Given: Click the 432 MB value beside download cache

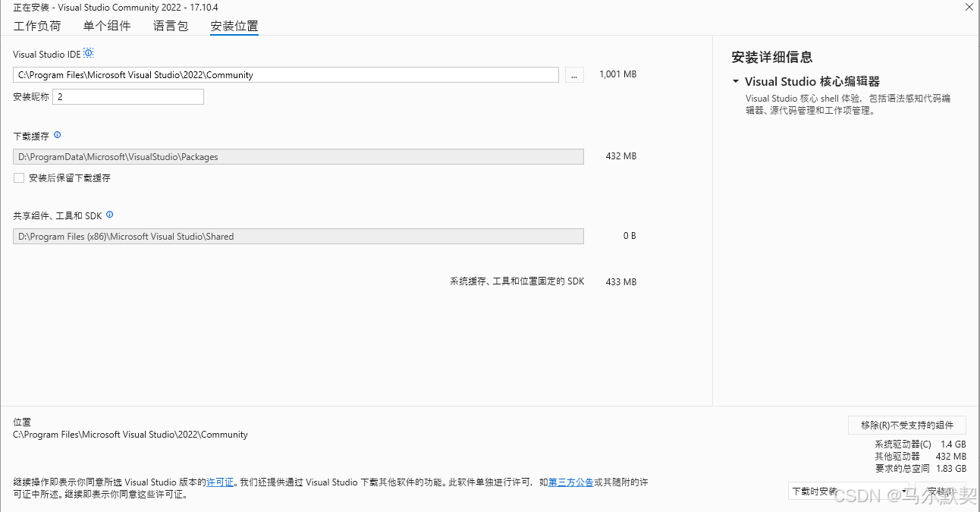Looking at the screenshot, I should click(x=621, y=156).
